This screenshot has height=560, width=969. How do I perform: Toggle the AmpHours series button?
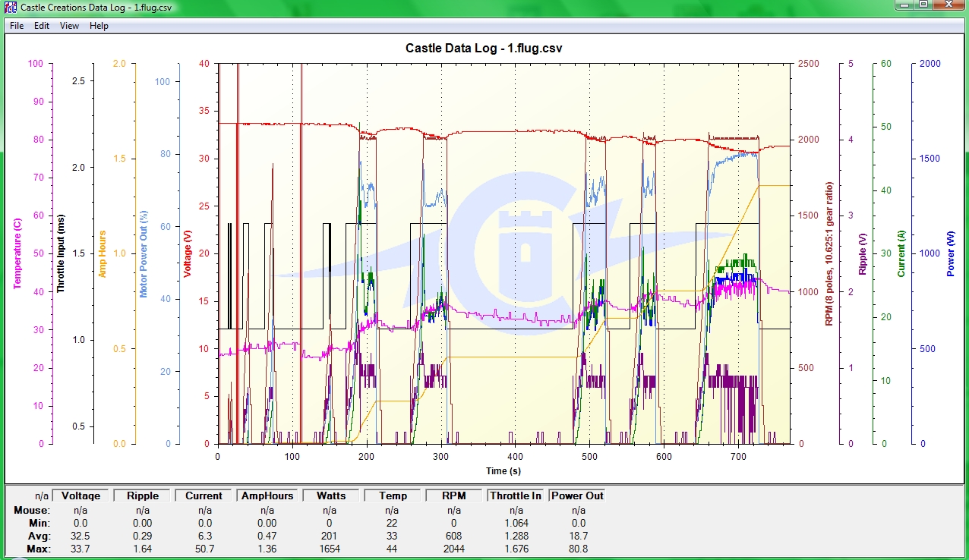(267, 496)
